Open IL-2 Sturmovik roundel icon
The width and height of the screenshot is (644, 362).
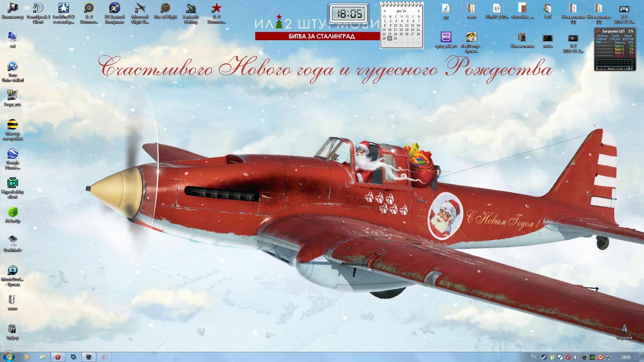[89, 13]
